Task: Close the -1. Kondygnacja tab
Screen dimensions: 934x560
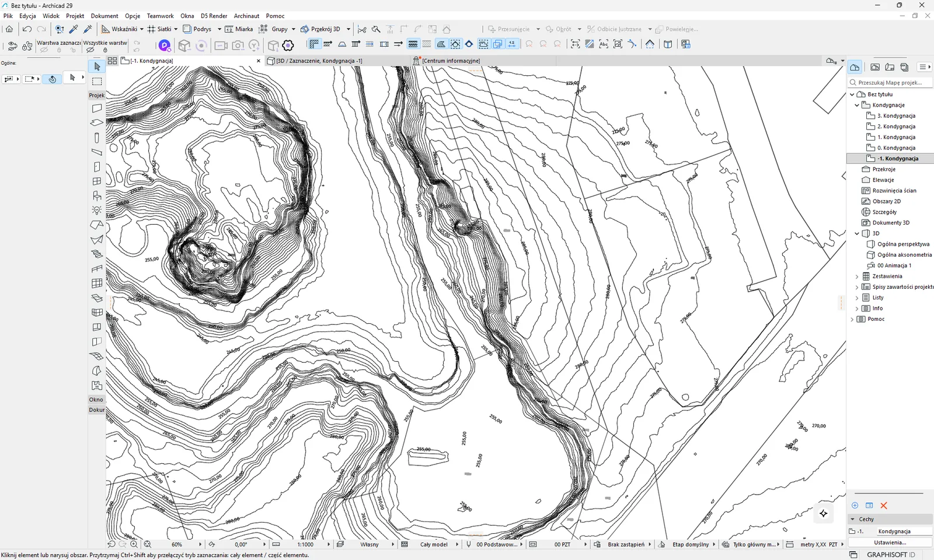Action: (259, 61)
